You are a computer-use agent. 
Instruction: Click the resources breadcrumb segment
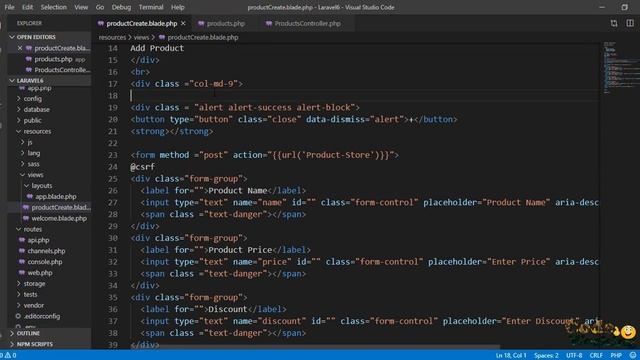click(112, 37)
